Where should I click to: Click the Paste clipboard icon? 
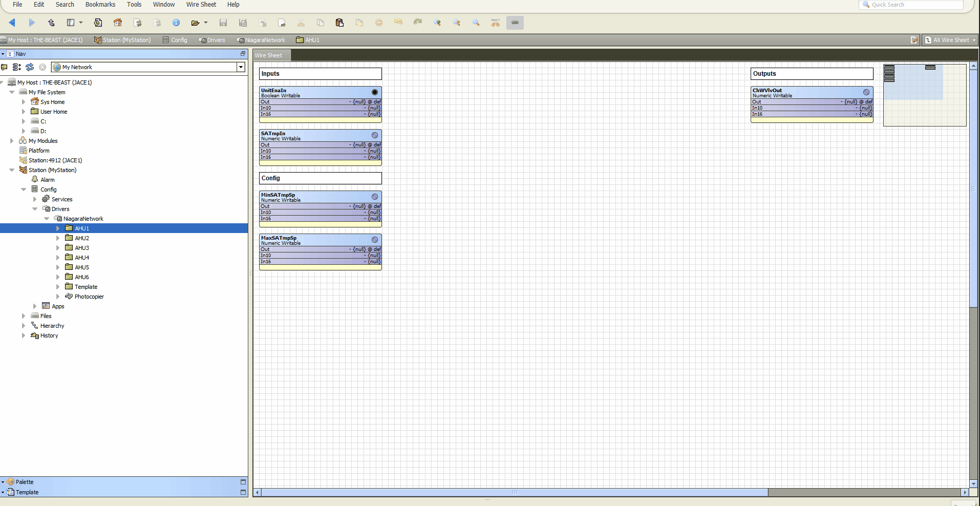[x=339, y=23]
